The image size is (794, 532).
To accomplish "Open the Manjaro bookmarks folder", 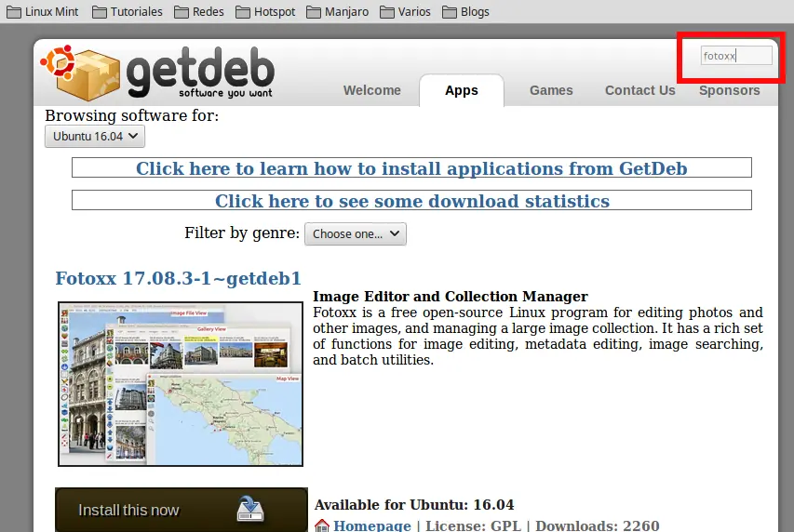I will tap(337, 12).
